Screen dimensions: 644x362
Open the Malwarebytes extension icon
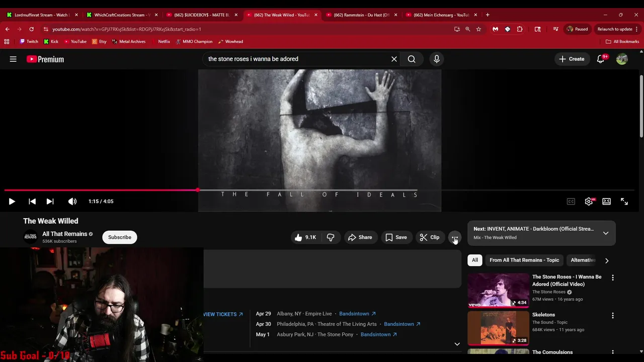click(496, 29)
